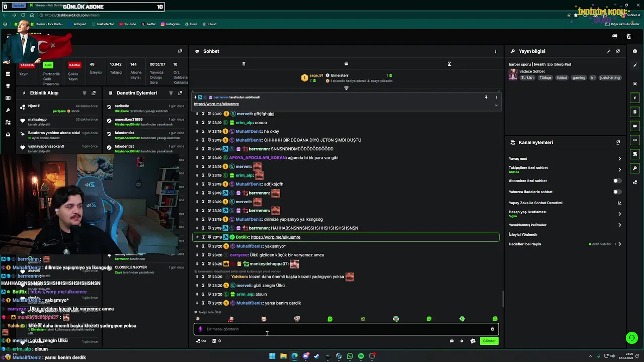The width and height of the screenshot is (644, 362).
Task: Pop out the Yayın bilgisi panel
Action: [x=618, y=51]
